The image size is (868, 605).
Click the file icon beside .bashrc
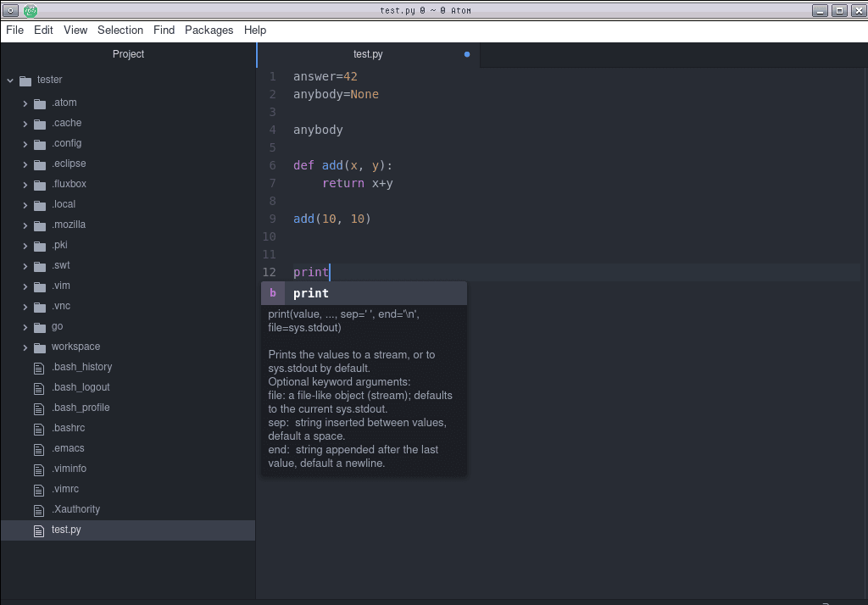coord(37,429)
